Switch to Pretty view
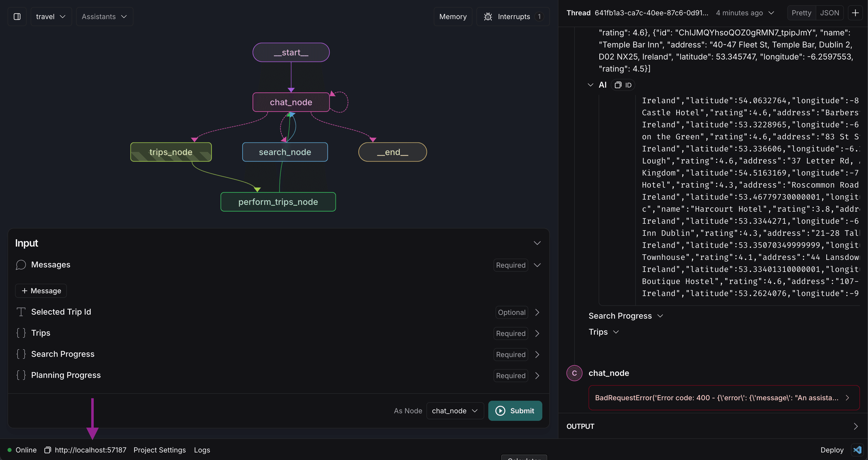This screenshot has width=868, height=460. coord(801,13)
